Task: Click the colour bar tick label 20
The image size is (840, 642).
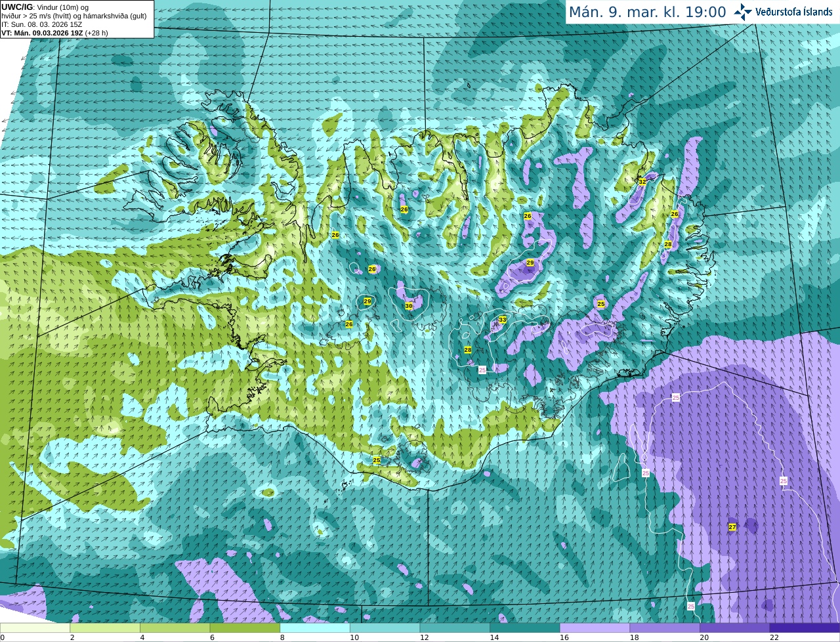Action: pos(704,637)
